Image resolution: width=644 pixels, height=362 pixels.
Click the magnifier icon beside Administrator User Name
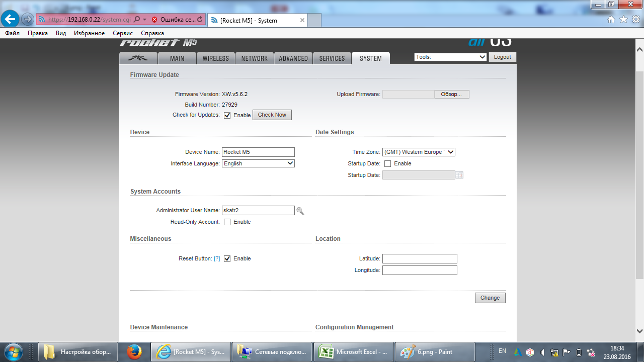[300, 211]
